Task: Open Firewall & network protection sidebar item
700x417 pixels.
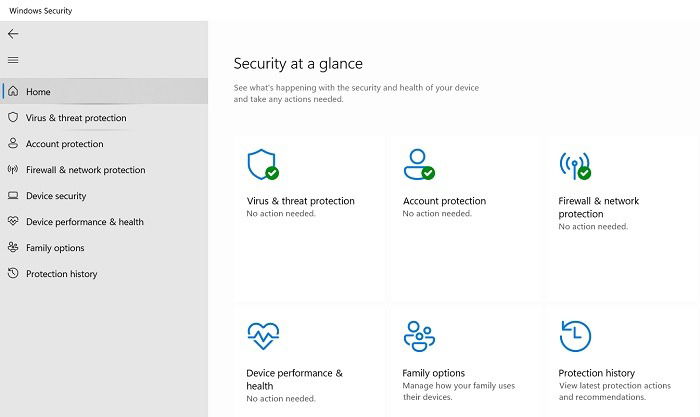Action: pyautogui.click(x=104, y=170)
